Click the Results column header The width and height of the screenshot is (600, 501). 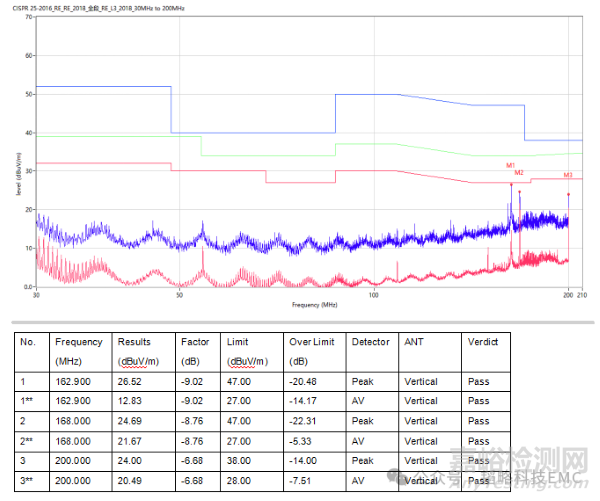point(134,342)
